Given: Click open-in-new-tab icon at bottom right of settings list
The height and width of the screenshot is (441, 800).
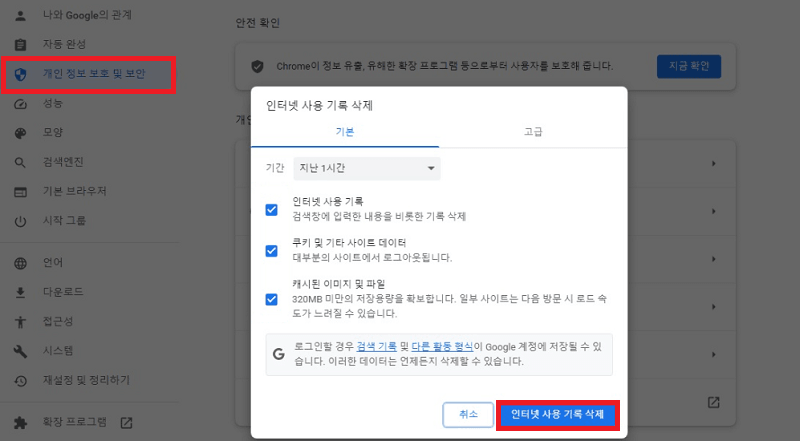Looking at the screenshot, I should (713, 402).
